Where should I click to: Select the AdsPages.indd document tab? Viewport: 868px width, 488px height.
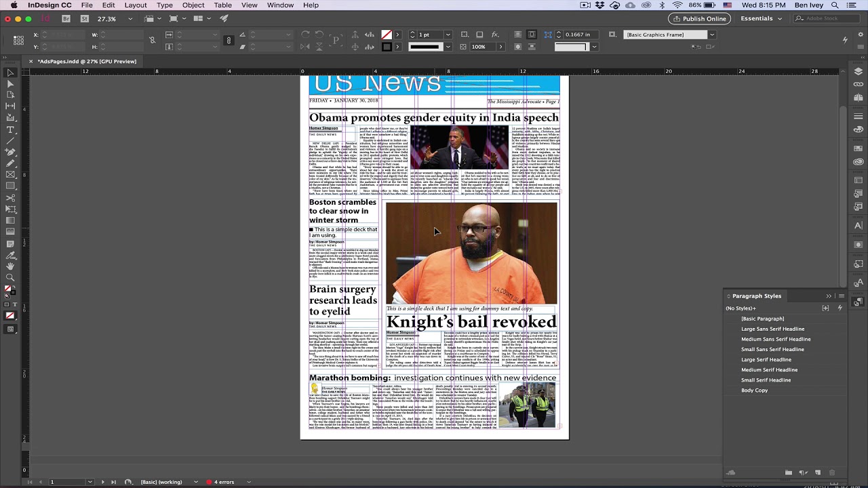pos(87,61)
